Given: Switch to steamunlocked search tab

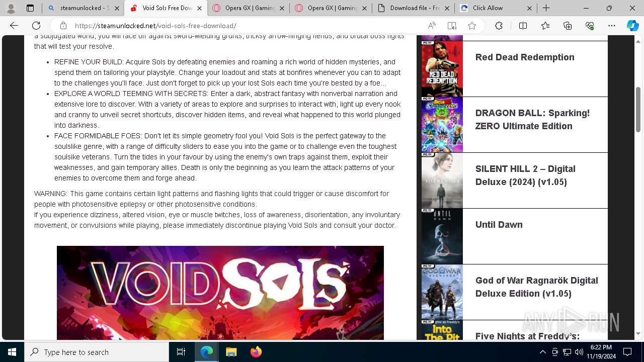Looking at the screenshot, I should click(83, 8).
